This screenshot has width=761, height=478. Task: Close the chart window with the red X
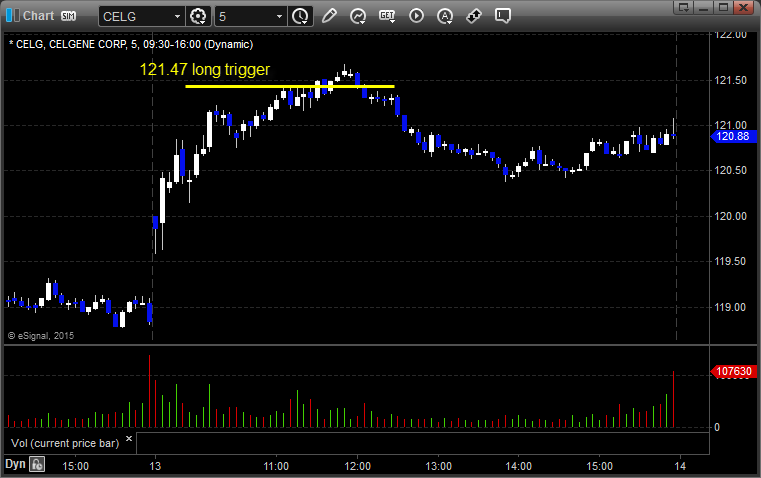click(743, 7)
